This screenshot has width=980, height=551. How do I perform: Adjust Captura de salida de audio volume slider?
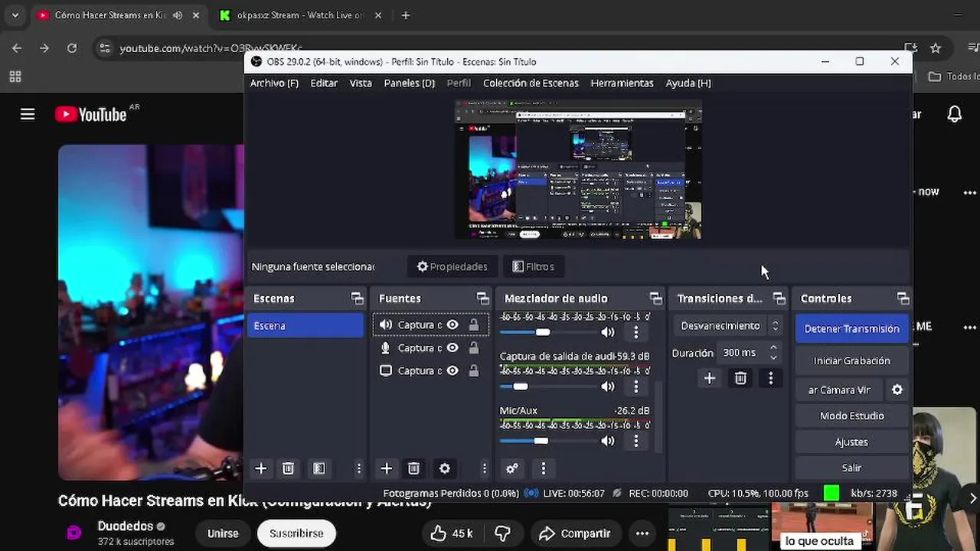[x=547, y=386]
